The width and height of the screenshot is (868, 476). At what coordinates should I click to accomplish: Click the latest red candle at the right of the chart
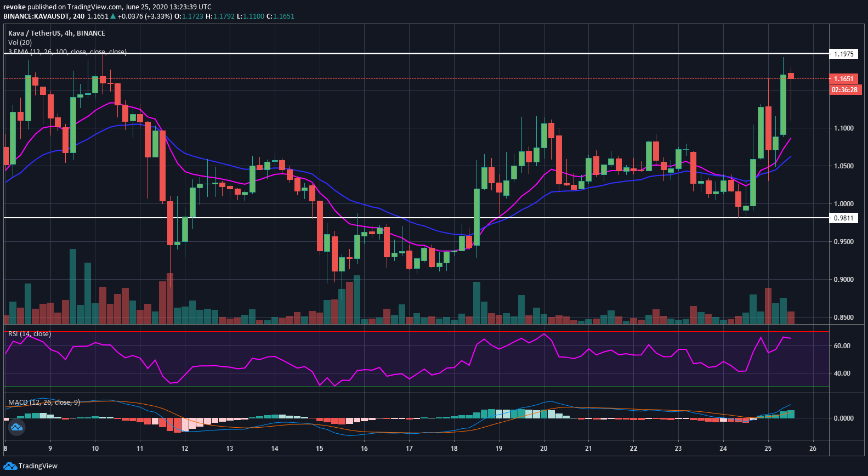791,77
